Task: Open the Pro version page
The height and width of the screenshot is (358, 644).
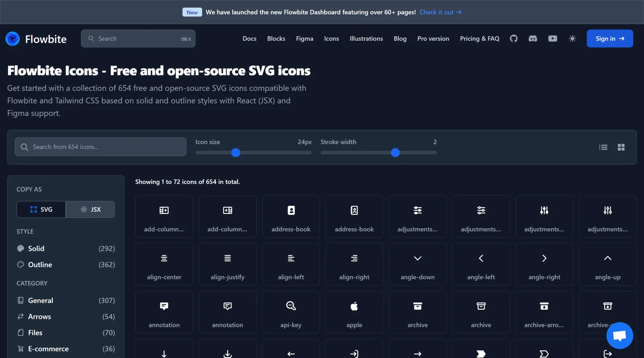Action: [433, 39]
